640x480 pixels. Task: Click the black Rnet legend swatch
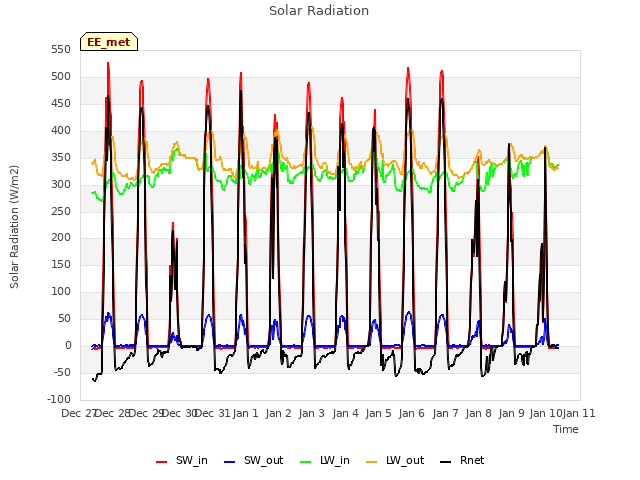point(446,462)
